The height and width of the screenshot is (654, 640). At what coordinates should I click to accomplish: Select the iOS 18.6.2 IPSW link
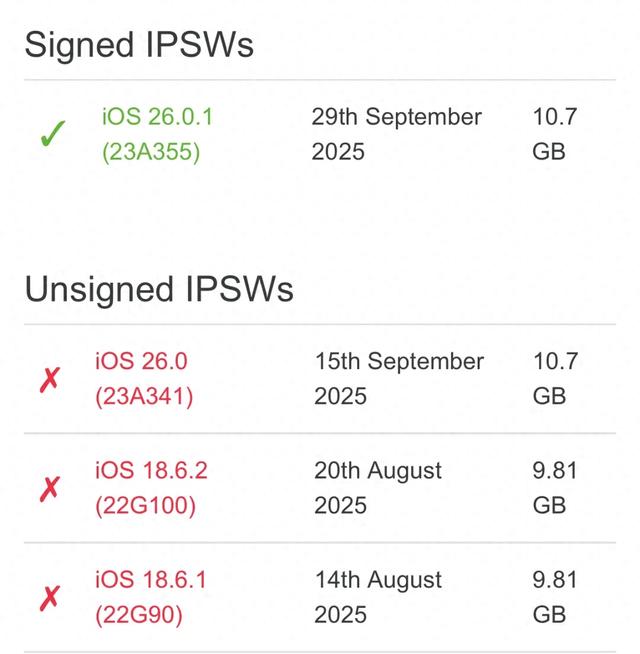tap(151, 470)
